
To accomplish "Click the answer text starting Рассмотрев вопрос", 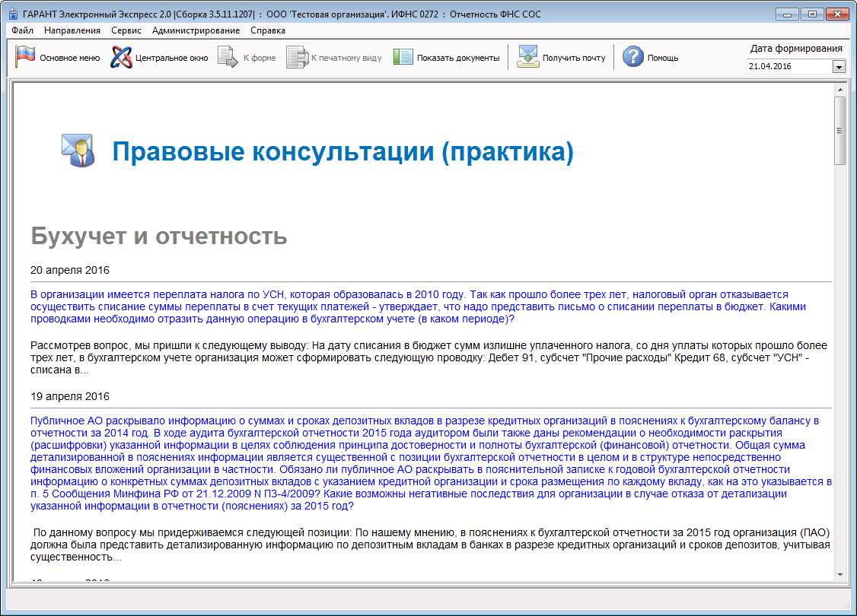I will click(x=428, y=357).
